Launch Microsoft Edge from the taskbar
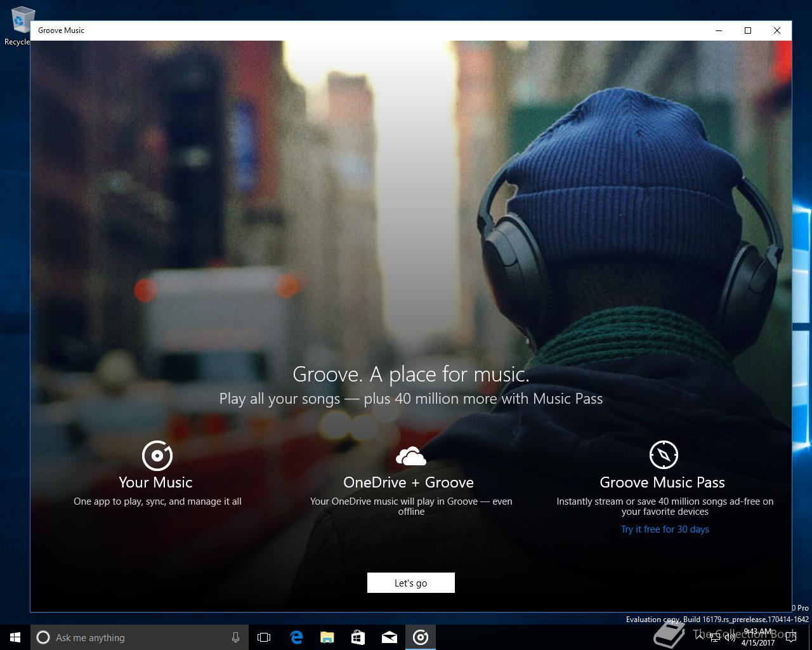This screenshot has width=812, height=650. (x=296, y=637)
